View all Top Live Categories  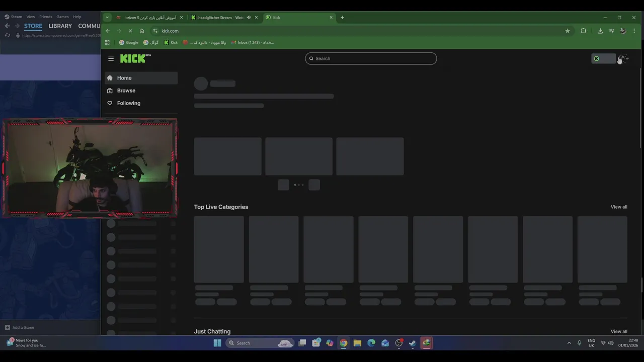(619, 207)
